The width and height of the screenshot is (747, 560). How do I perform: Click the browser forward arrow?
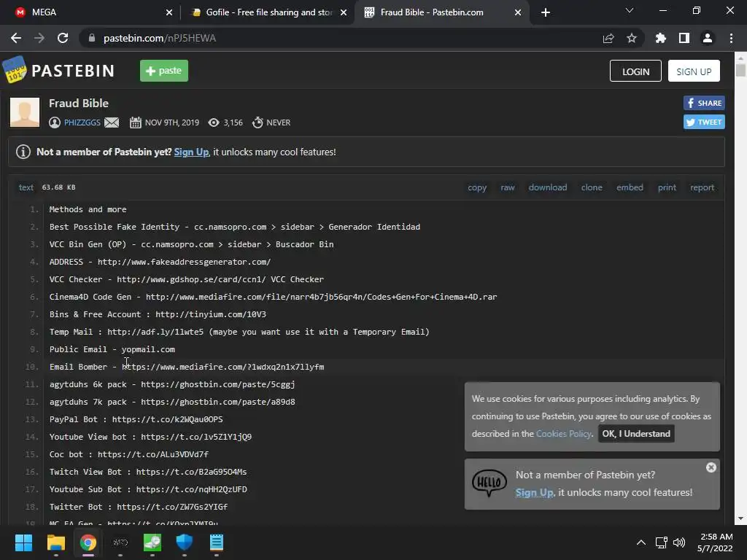tap(39, 38)
